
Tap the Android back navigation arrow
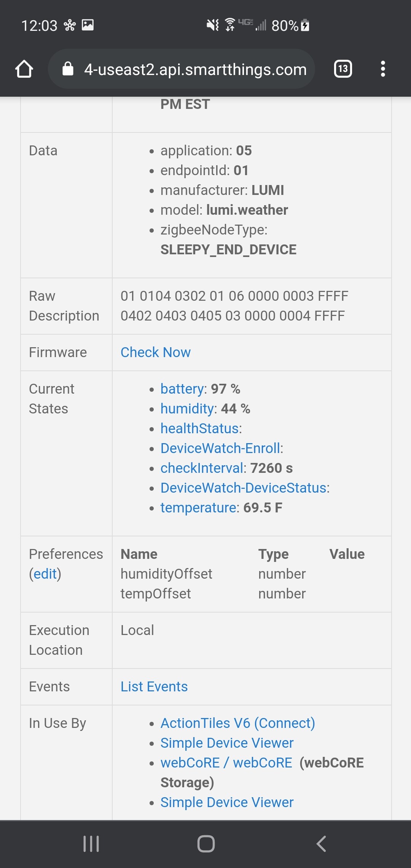pyautogui.click(x=322, y=844)
